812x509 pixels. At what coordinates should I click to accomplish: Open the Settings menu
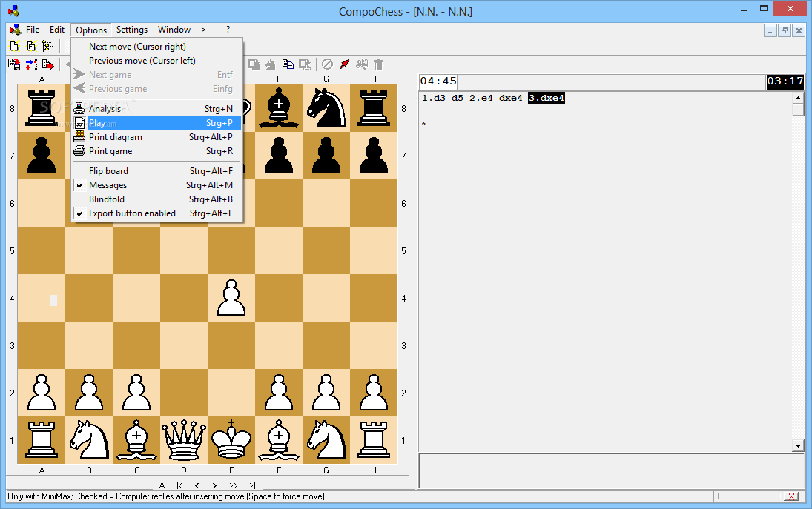coord(131,30)
